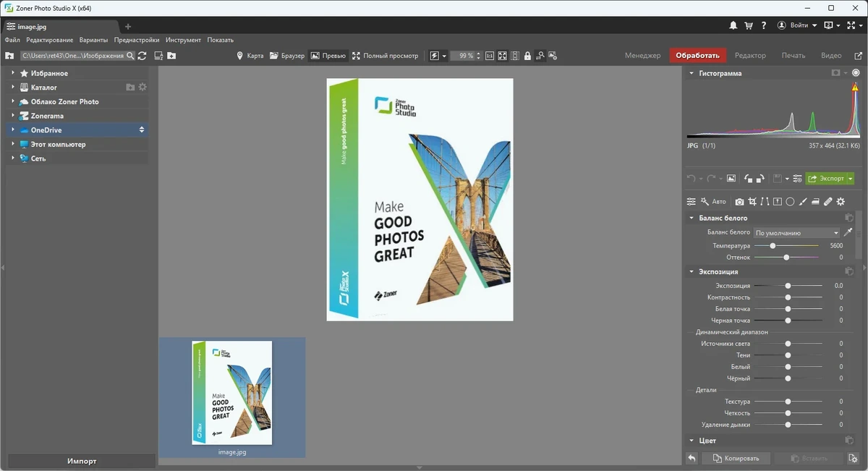Image resolution: width=868 pixels, height=471 pixels.
Task: Click the folder path input field
Action: point(72,56)
